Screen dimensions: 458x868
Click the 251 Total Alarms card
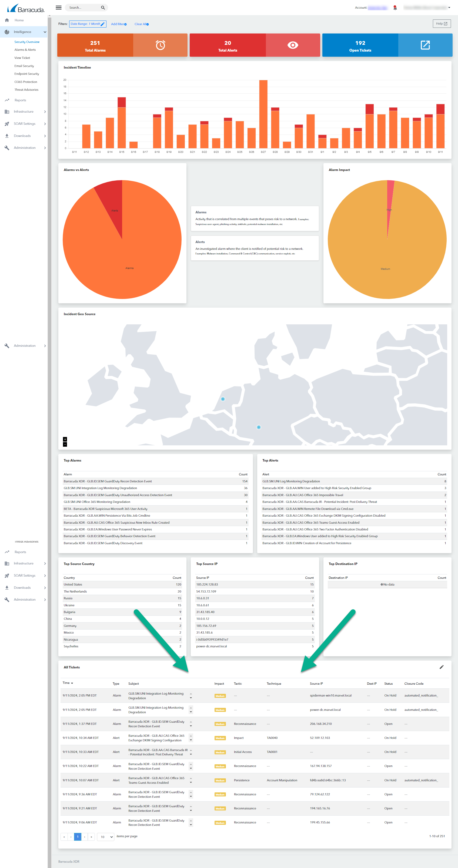pyautogui.click(x=95, y=45)
